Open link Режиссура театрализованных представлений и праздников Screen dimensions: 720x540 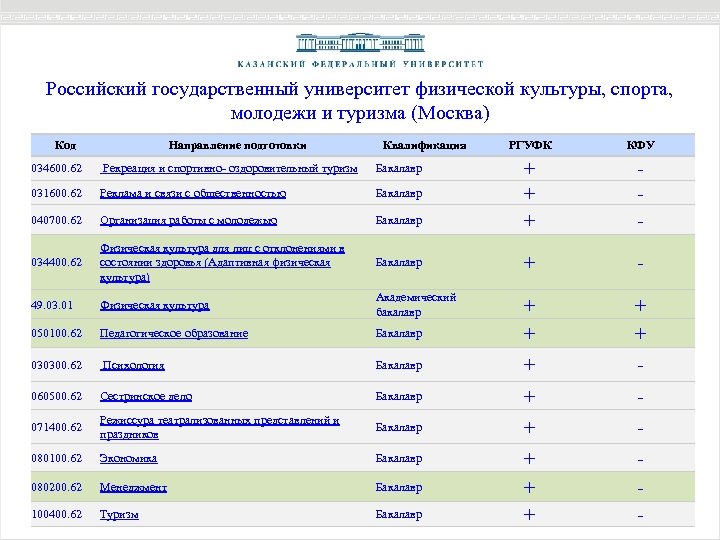pyautogui.click(x=219, y=428)
